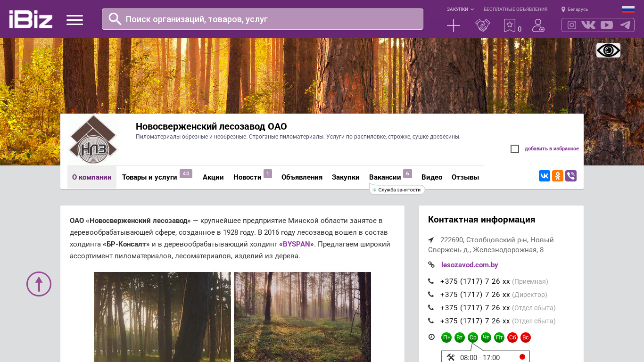This screenshot has width=644, height=362.
Task: Select Thursday (Чт) day circle
Action: pyautogui.click(x=486, y=337)
